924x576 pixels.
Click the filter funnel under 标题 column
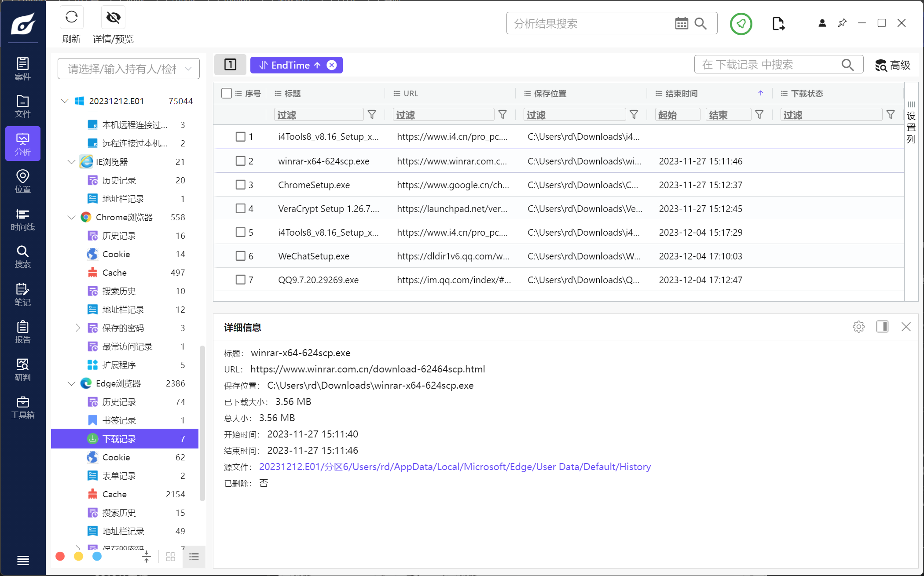pos(372,115)
